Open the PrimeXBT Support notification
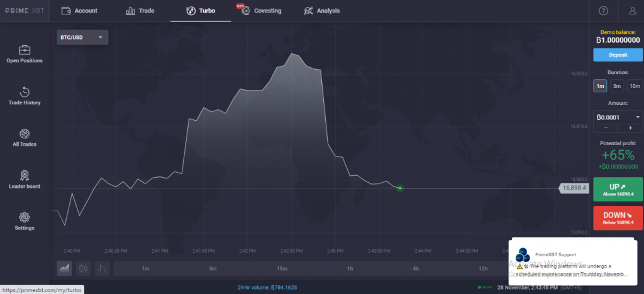The image size is (644, 294). [572, 261]
